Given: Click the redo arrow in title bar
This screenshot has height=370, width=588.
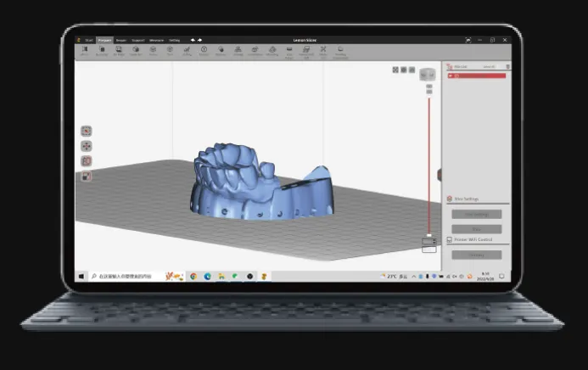Looking at the screenshot, I should 200,40.
